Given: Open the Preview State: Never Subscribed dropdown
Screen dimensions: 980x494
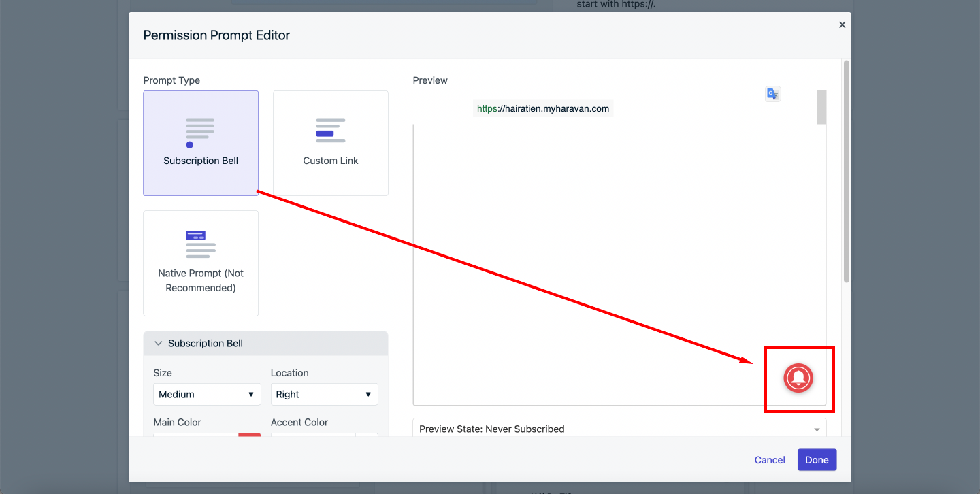Looking at the screenshot, I should point(619,429).
